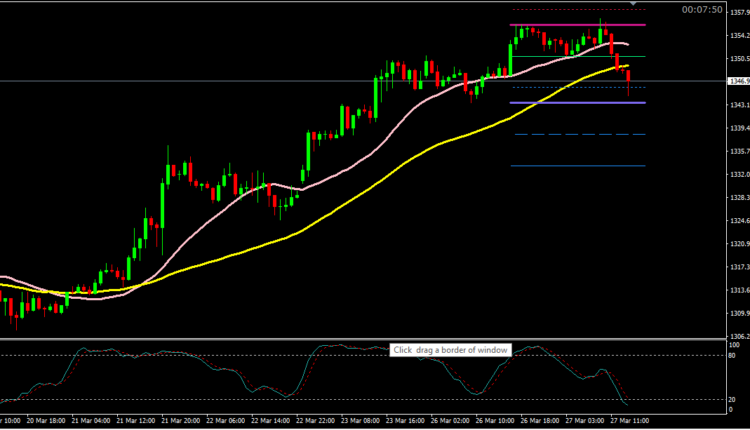The width and height of the screenshot is (750, 430).
Task: Click the 'Click drag a border of window' tooltip
Action: tap(452, 350)
